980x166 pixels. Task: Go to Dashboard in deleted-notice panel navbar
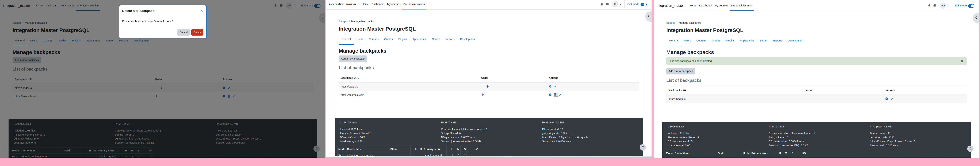[705, 6]
